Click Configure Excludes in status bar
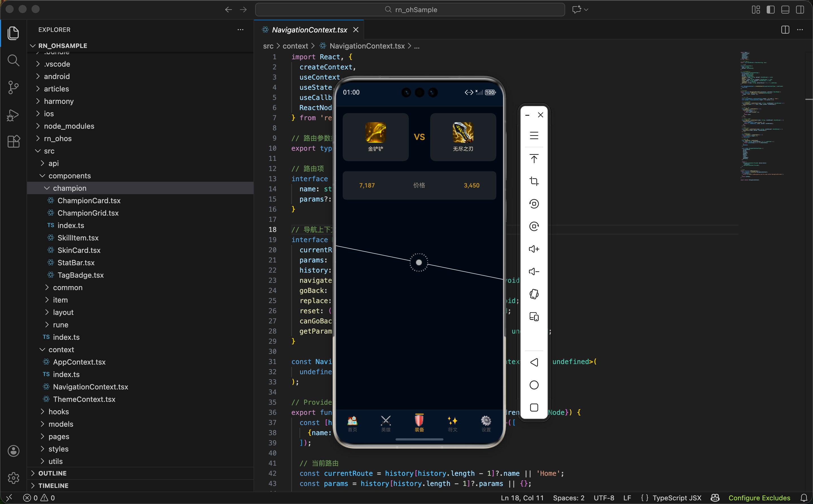This screenshot has width=813, height=504. [x=759, y=498]
